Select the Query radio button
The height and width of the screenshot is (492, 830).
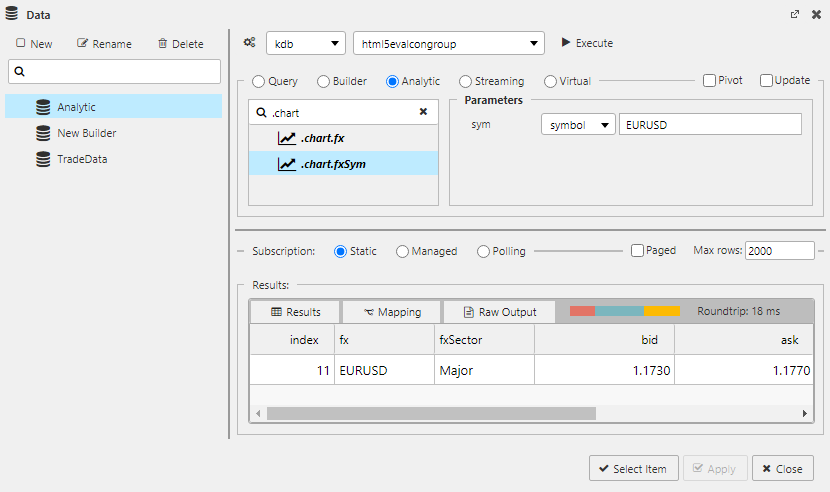point(259,81)
